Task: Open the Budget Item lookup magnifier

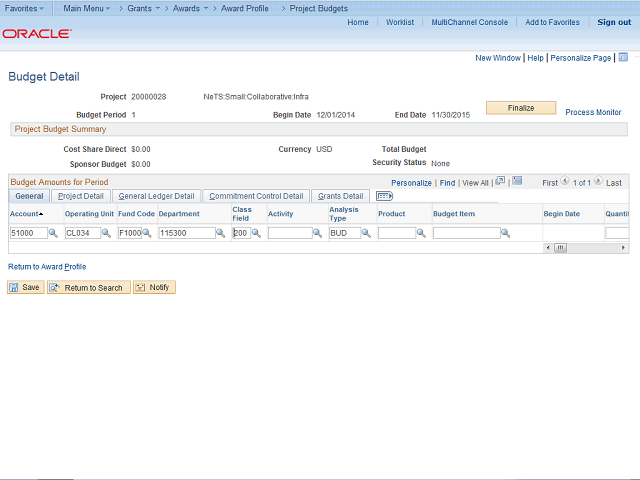Action: (x=506, y=233)
